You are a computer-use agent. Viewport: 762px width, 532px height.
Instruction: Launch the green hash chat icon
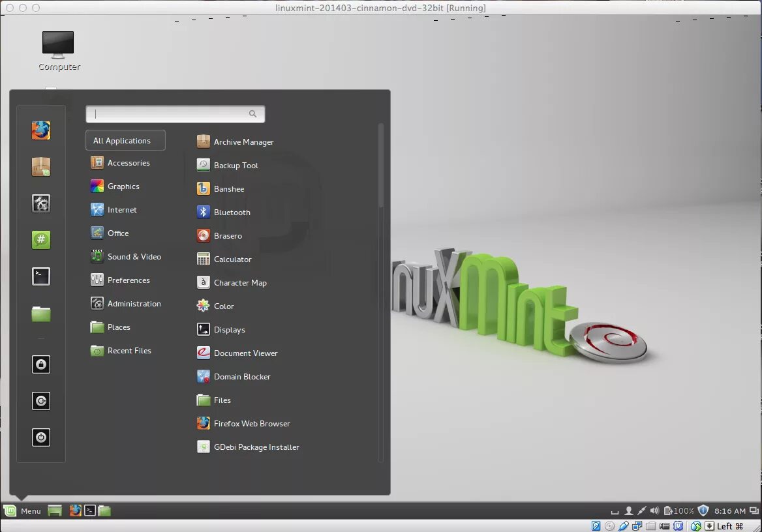click(41, 239)
